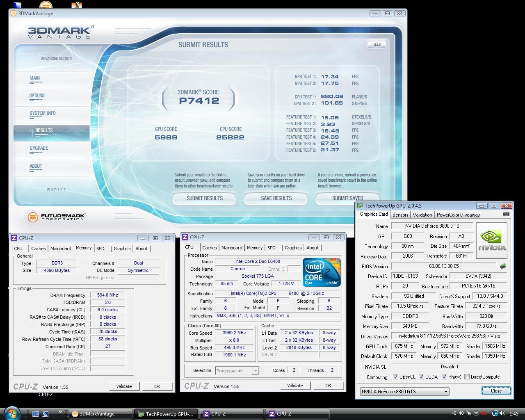This screenshot has height=420, width=525.
Task: Open Caches tab in CPU-Z processor window
Action: pyautogui.click(x=210, y=248)
